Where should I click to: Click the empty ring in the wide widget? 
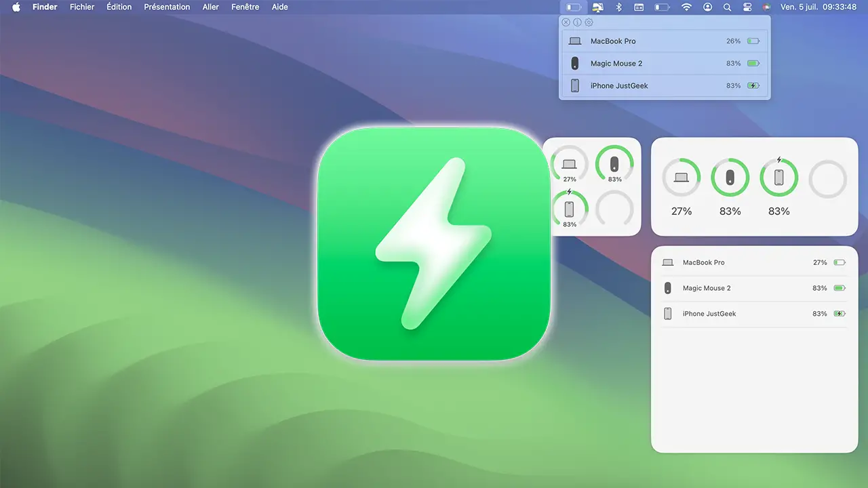[x=828, y=178]
